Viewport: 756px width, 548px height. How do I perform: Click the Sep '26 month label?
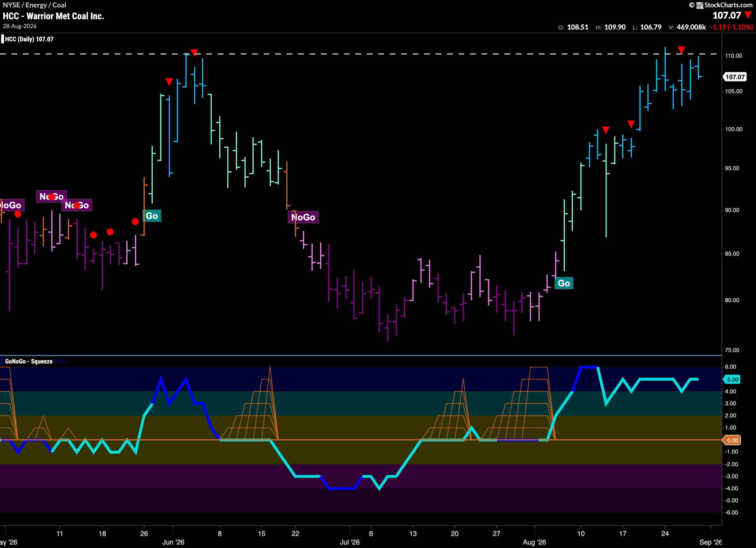(710, 542)
